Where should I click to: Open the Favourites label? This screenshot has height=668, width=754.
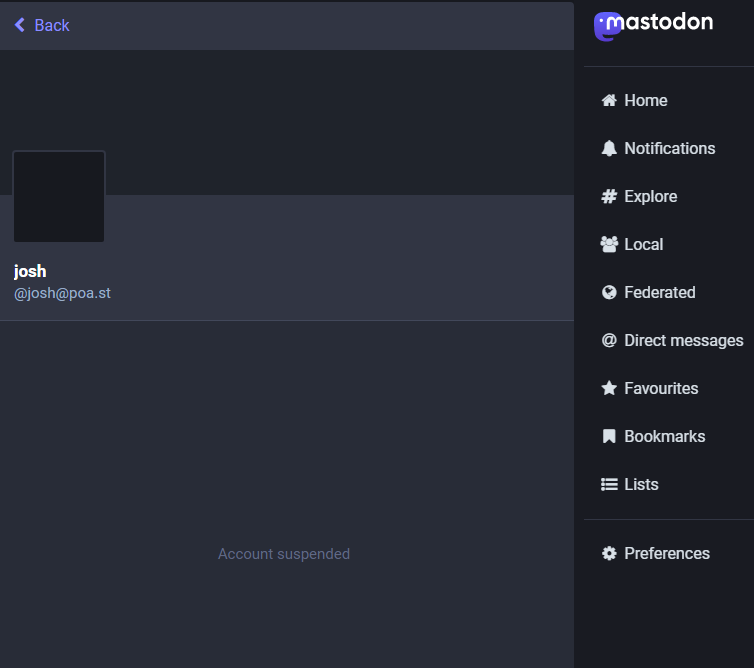point(661,388)
